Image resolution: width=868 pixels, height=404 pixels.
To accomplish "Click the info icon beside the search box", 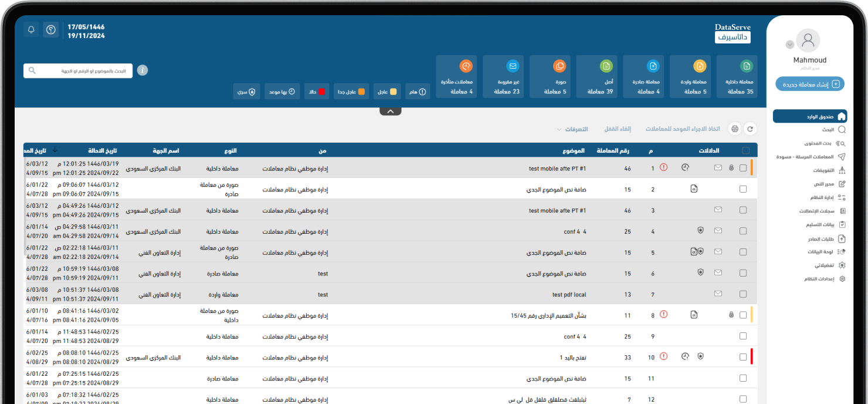I will (143, 70).
